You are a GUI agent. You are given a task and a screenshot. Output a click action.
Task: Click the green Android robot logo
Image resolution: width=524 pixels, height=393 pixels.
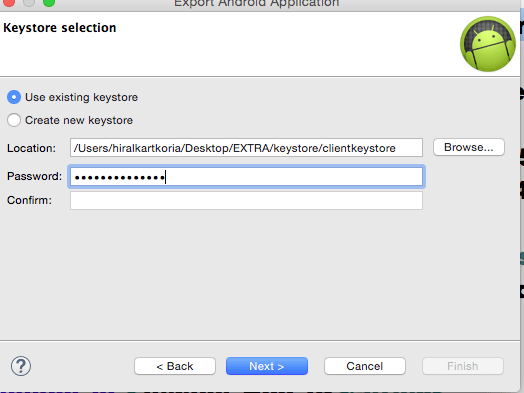(x=488, y=44)
